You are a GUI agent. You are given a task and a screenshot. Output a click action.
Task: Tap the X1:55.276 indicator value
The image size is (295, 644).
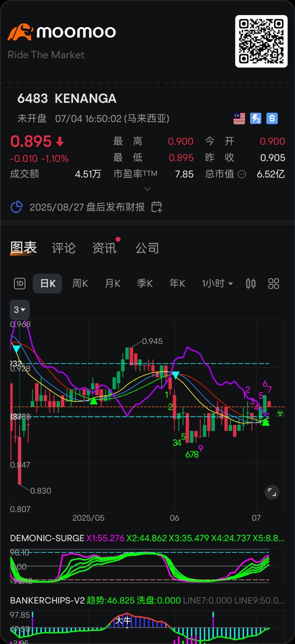tap(106, 538)
